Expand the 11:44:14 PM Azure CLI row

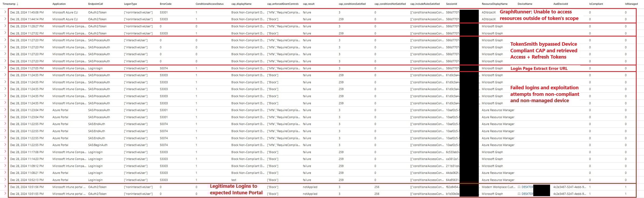pos(5,19)
